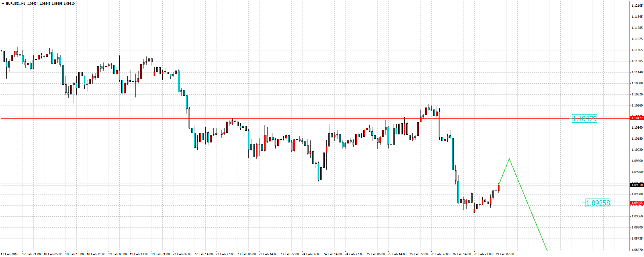
Task: Click the red 1.09255 price tag on axis
Action: click(x=637, y=203)
